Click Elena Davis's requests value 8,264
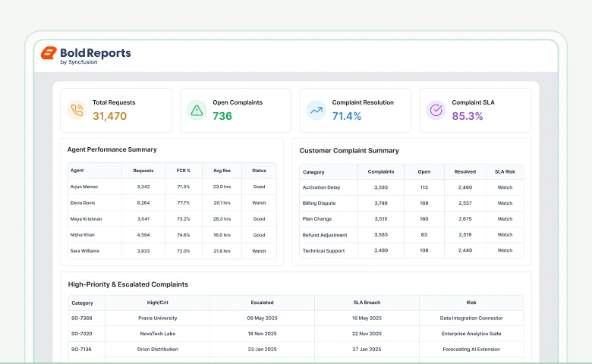592x364 pixels. pos(143,203)
